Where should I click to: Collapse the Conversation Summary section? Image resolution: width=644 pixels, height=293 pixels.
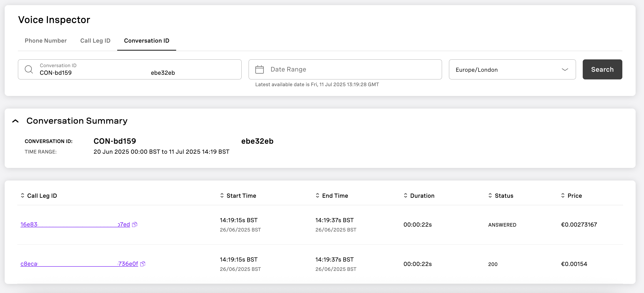[16, 121]
